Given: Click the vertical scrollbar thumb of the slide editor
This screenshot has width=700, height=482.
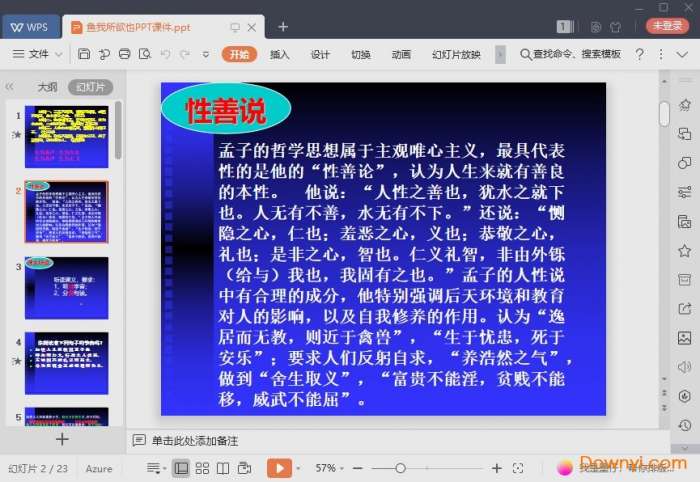Looking at the screenshot, I should 664,114.
